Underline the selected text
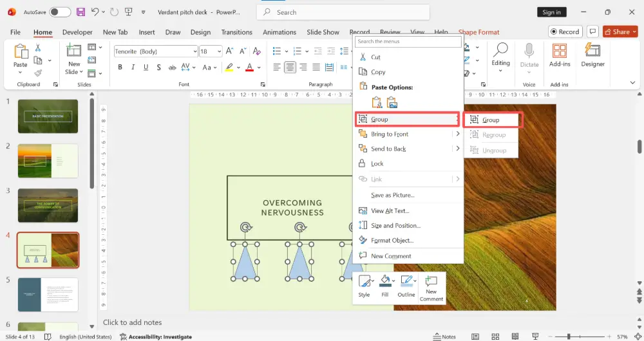The width and height of the screenshot is (644, 341). coord(146,67)
